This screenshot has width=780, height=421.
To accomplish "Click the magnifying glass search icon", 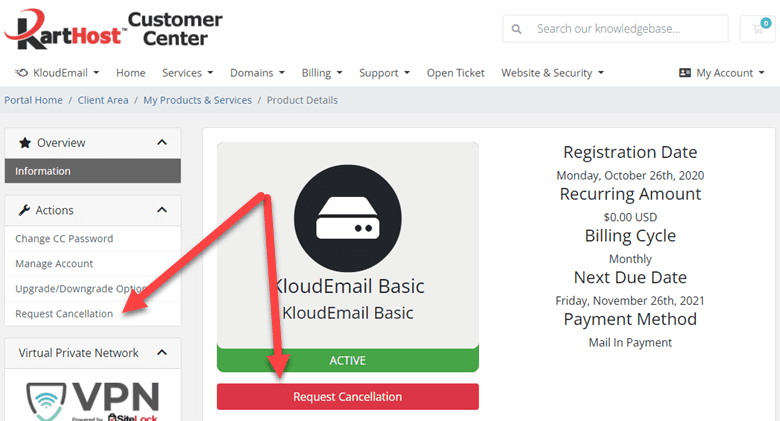I will pyautogui.click(x=516, y=29).
